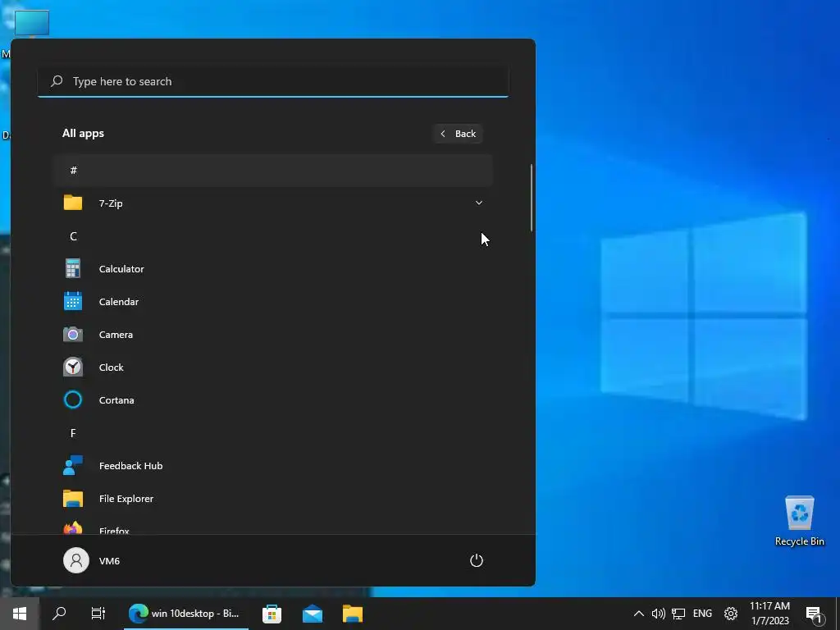Click the Type here to search field

273,81
